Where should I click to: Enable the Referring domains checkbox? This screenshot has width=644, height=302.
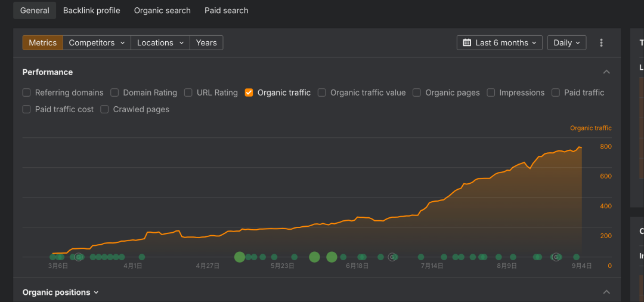[27, 93]
